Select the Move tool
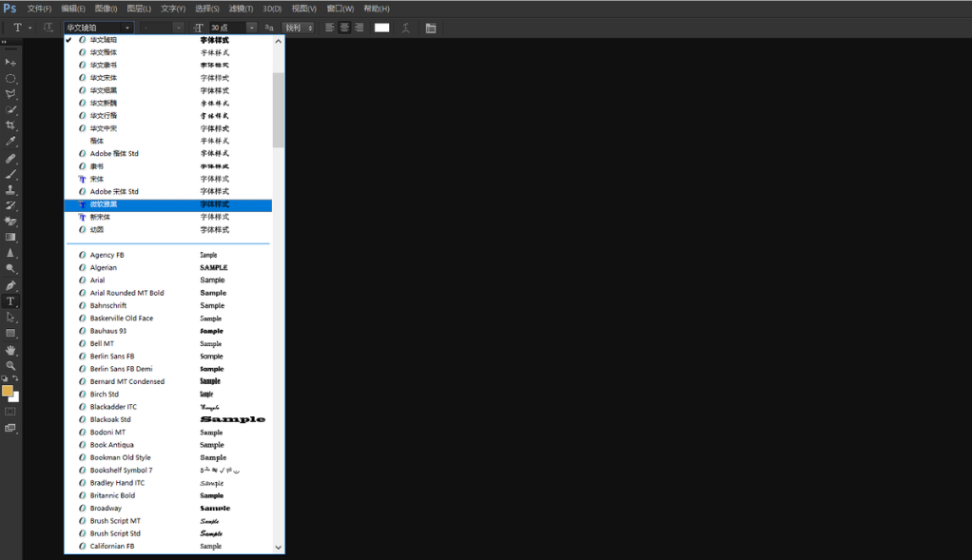This screenshot has width=972, height=560. [10, 63]
